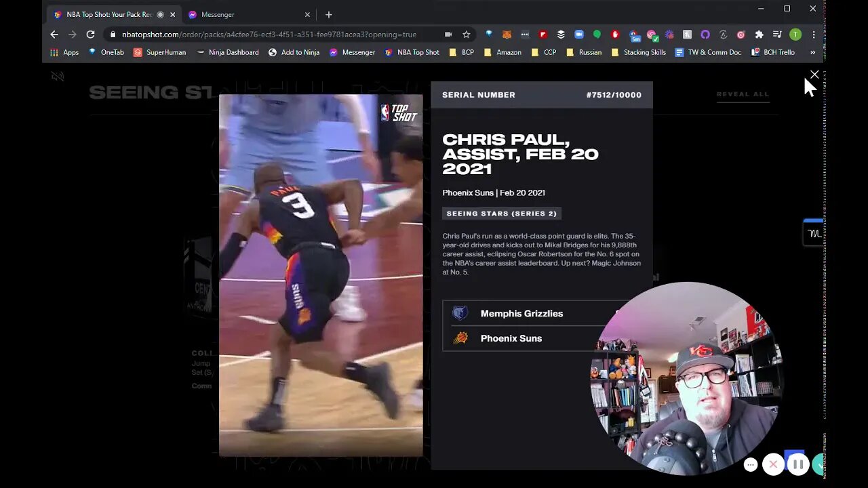
Task: Click the Chris Paul moment video
Action: [x=321, y=274]
